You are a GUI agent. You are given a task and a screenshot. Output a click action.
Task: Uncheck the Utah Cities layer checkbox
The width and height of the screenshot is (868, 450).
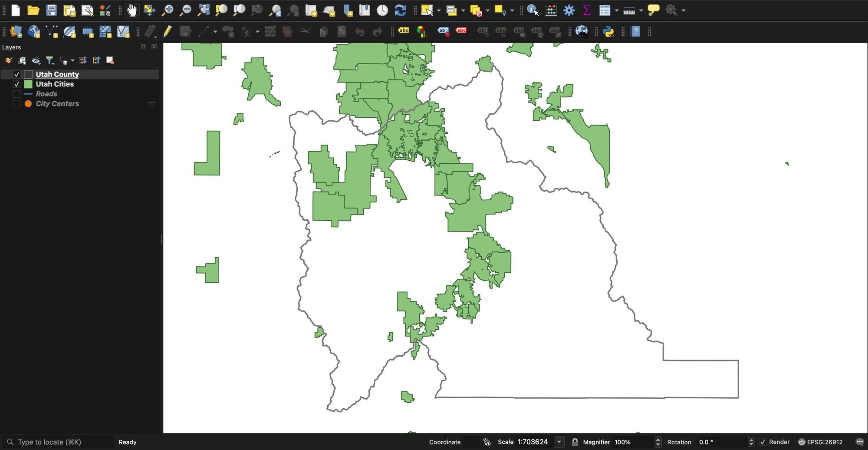point(17,84)
